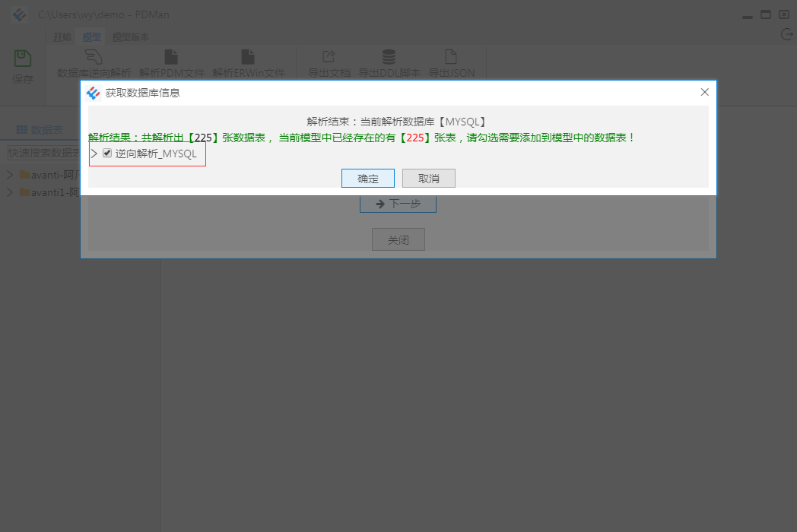Expand the avanti-阿 folder node
This screenshot has height=532, width=797.
(x=10, y=175)
